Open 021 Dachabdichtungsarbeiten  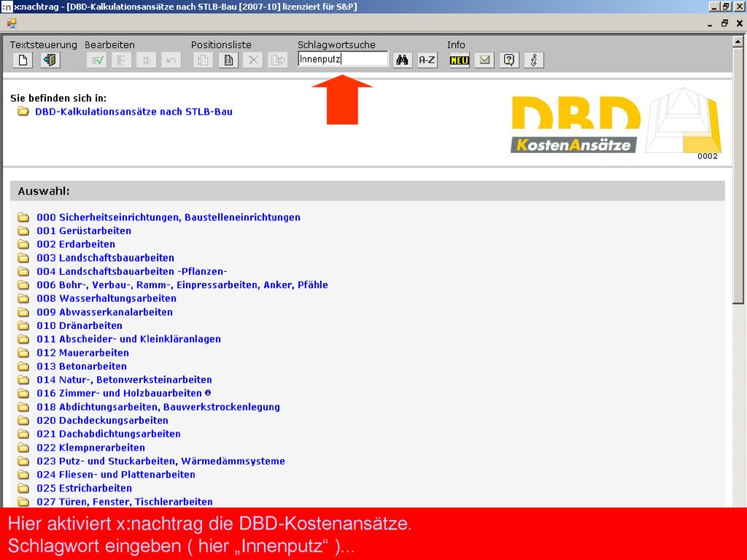109,435
